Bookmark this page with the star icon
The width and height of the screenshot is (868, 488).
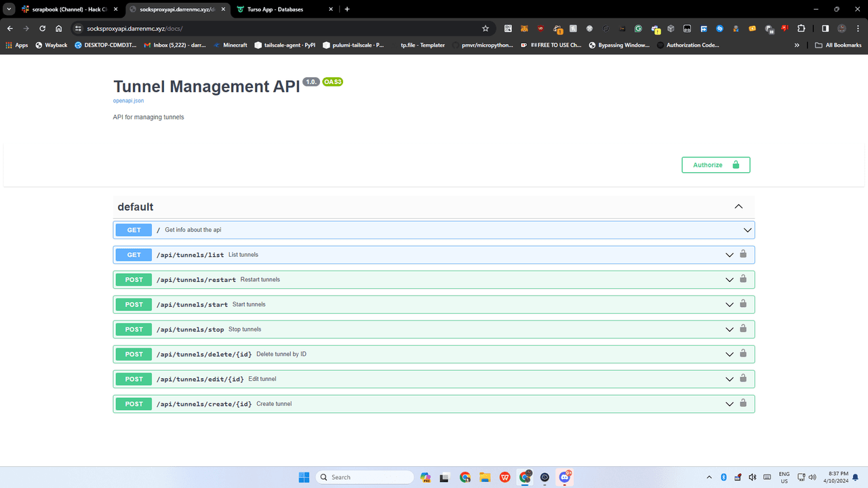(x=486, y=28)
